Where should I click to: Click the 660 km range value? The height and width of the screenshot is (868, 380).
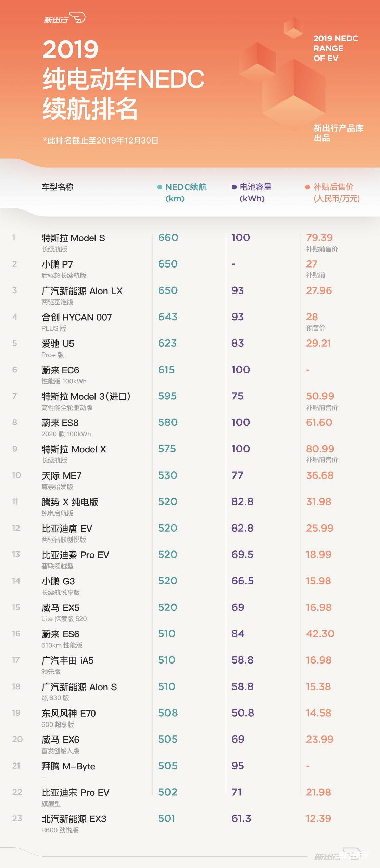(x=168, y=238)
